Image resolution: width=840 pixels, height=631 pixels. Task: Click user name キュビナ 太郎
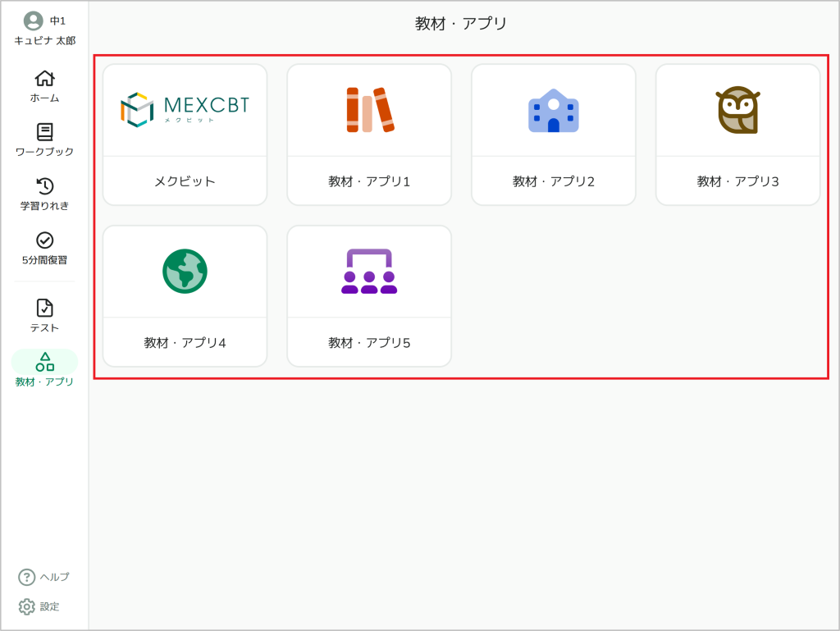click(44, 41)
